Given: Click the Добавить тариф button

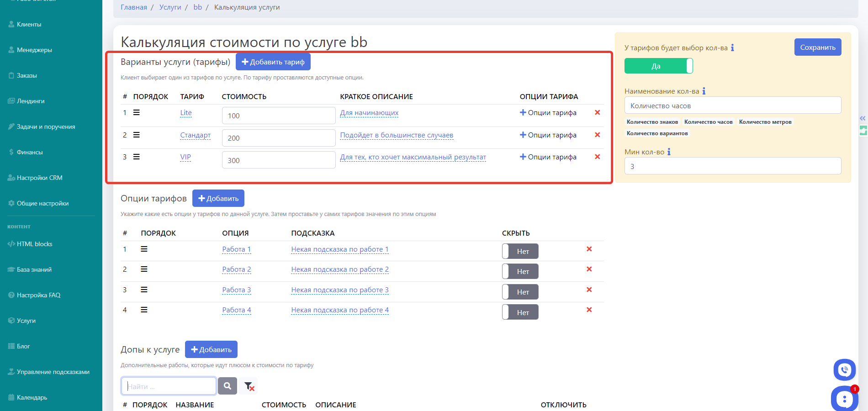Looking at the screenshot, I should click(x=273, y=62).
